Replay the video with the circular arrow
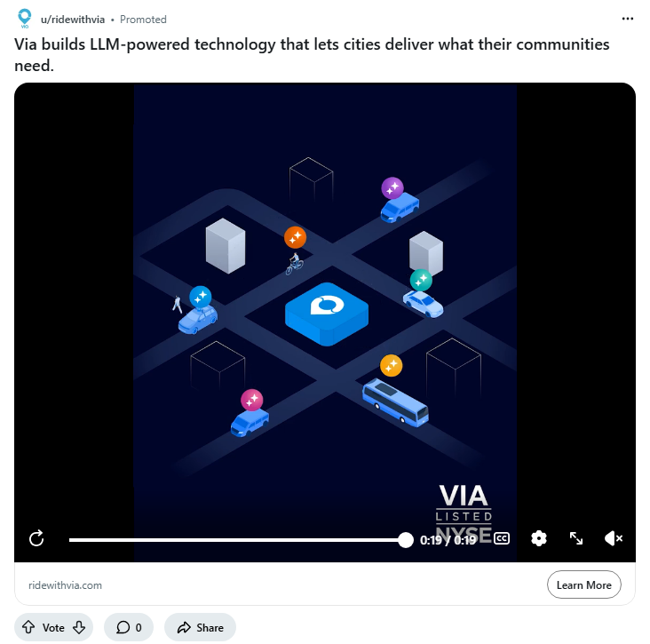650x644 pixels. click(x=36, y=538)
